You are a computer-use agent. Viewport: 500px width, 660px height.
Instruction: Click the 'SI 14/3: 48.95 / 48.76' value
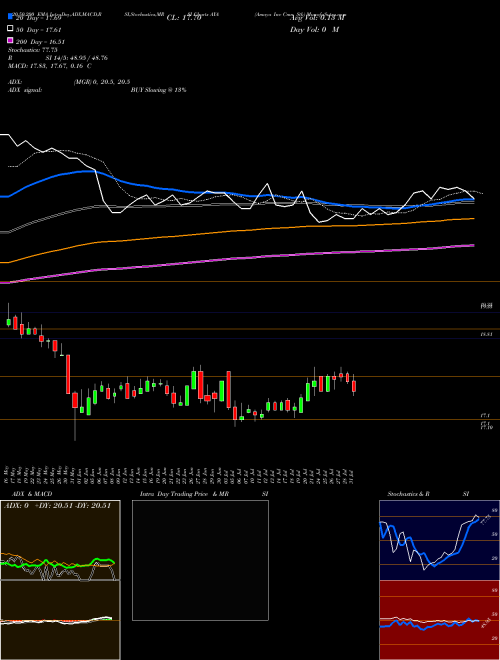77,58
